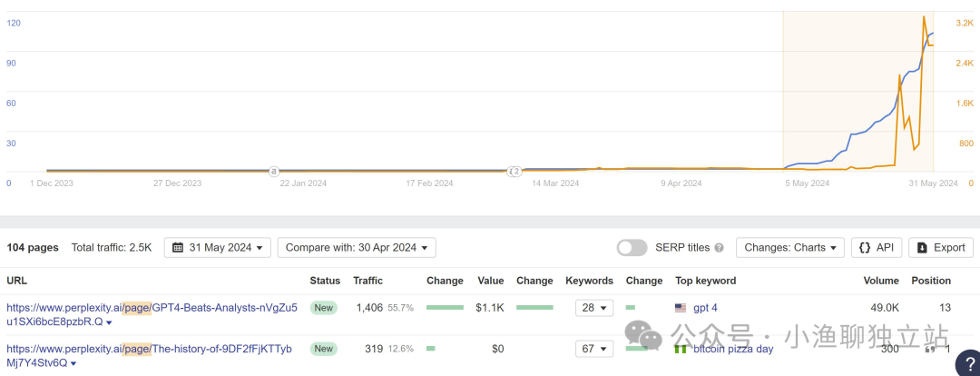Open the 67 keywords dropdown
Screen dimensions: 980x376
tap(593, 349)
